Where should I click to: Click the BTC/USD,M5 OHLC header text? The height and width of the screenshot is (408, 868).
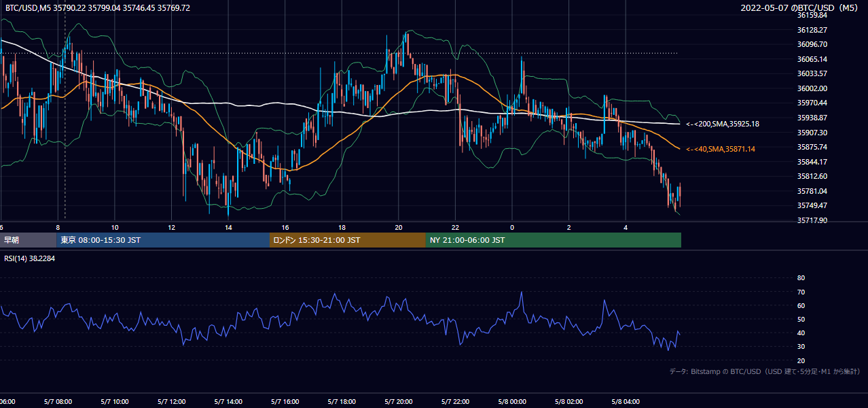98,7
